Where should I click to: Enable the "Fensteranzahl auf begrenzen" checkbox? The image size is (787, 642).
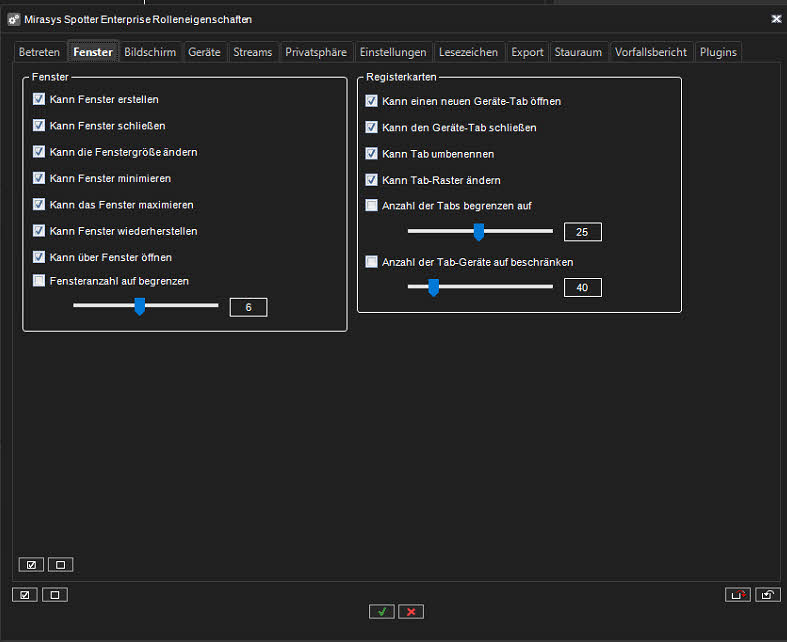(x=39, y=281)
